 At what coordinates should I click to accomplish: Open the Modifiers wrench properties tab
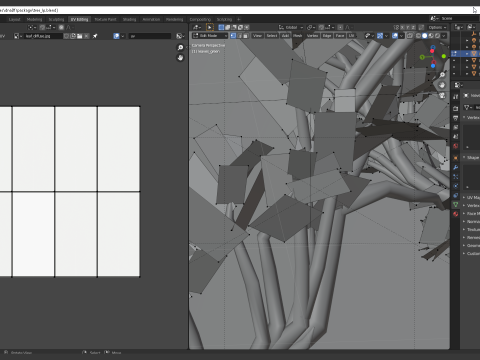point(455,167)
